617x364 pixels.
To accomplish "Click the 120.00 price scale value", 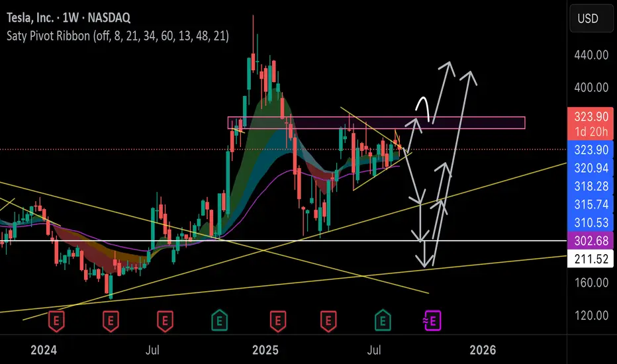I will [x=591, y=315].
